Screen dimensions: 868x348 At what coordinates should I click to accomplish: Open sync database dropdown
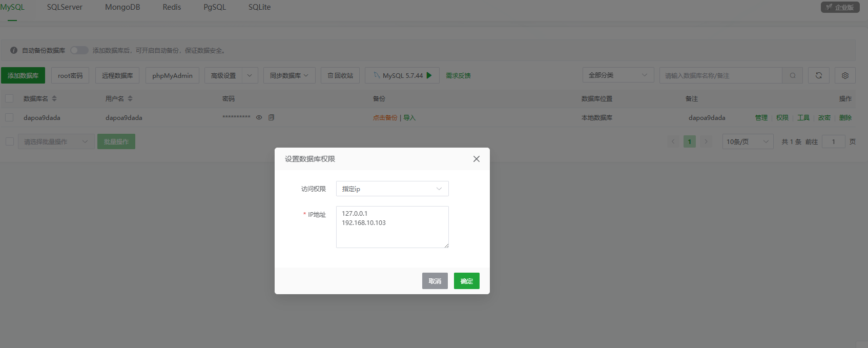pyautogui.click(x=289, y=75)
